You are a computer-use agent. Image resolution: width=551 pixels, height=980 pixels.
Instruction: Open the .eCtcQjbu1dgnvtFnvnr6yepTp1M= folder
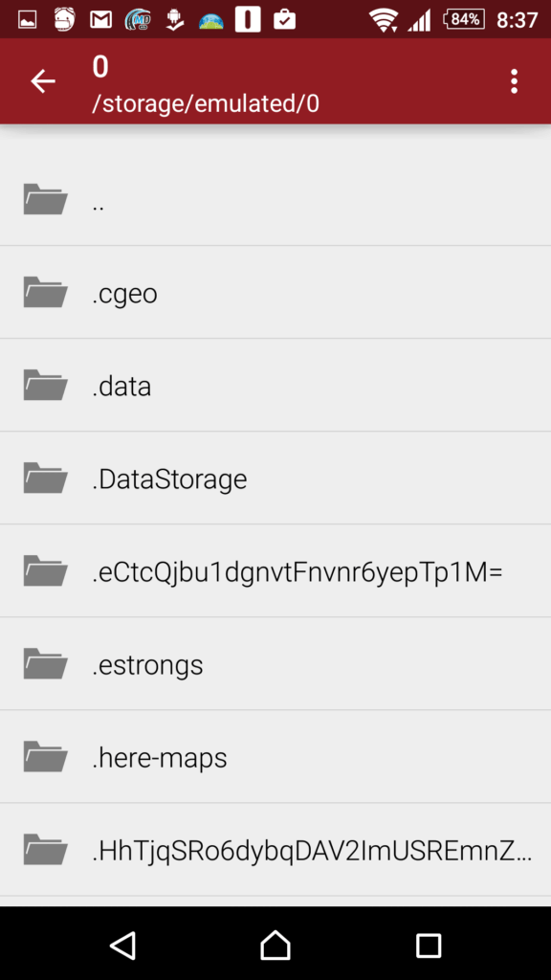pos(275,571)
